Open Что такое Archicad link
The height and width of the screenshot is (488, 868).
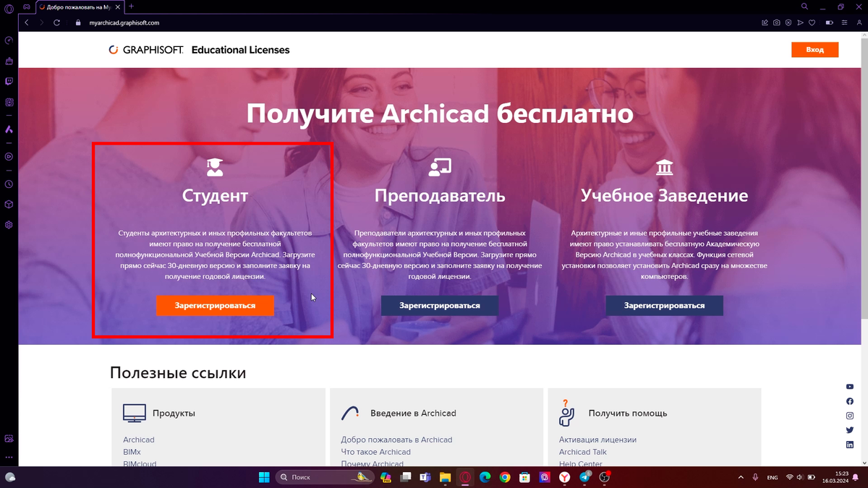pos(375,452)
